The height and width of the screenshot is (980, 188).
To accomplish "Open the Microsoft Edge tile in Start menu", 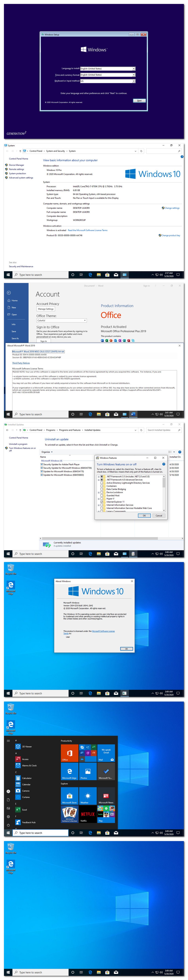I will click(69, 772).
